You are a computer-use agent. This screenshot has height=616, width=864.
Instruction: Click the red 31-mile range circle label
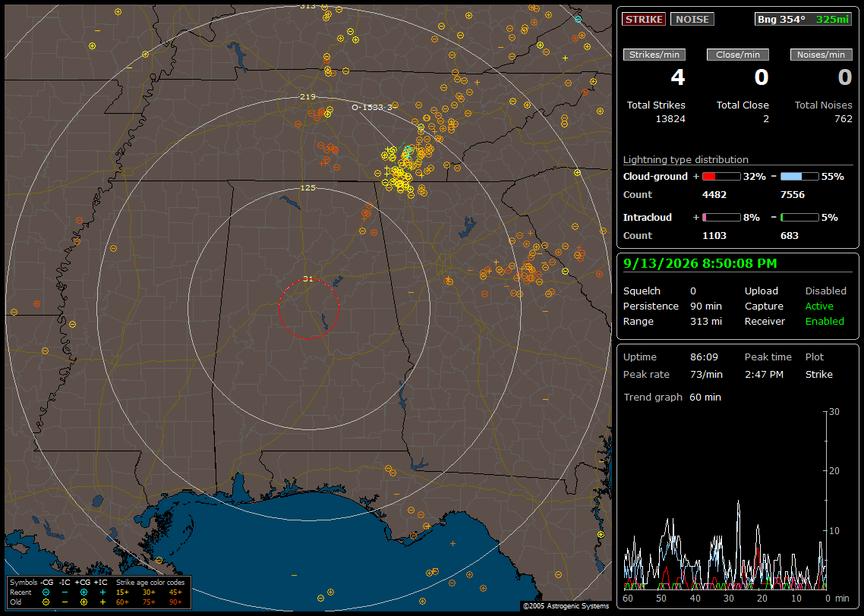(x=307, y=278)
